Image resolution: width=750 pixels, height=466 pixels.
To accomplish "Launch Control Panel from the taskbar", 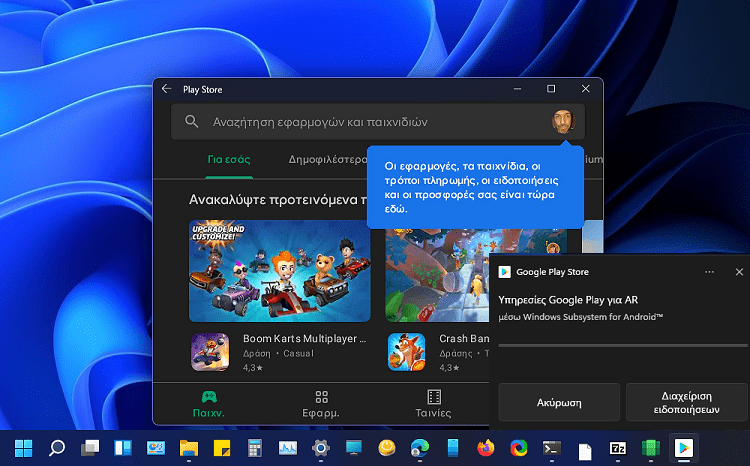I will 155,448.
